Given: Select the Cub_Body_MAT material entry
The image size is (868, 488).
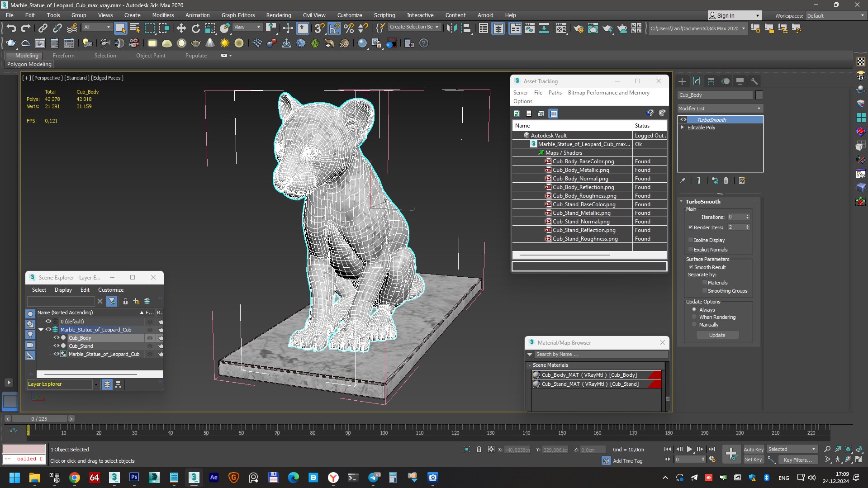Looking at the screenshot, I should click(x=597, y=375).
